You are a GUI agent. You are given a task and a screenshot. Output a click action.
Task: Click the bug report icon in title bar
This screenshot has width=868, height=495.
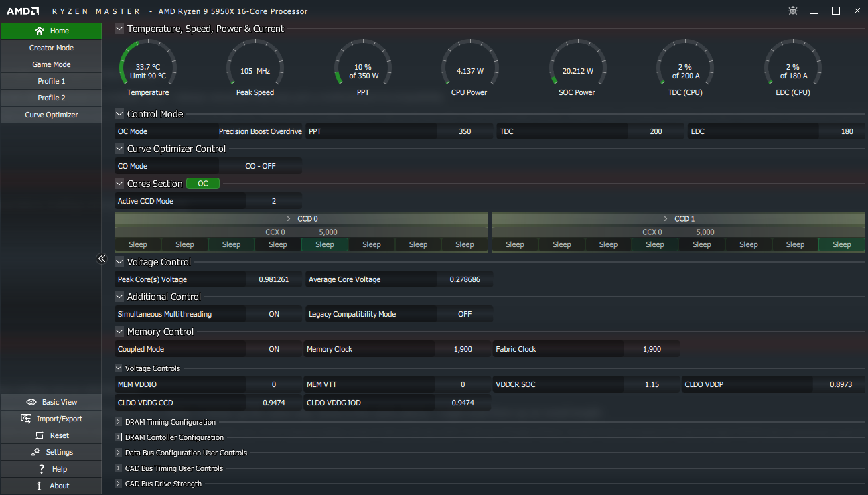(793, 11)
